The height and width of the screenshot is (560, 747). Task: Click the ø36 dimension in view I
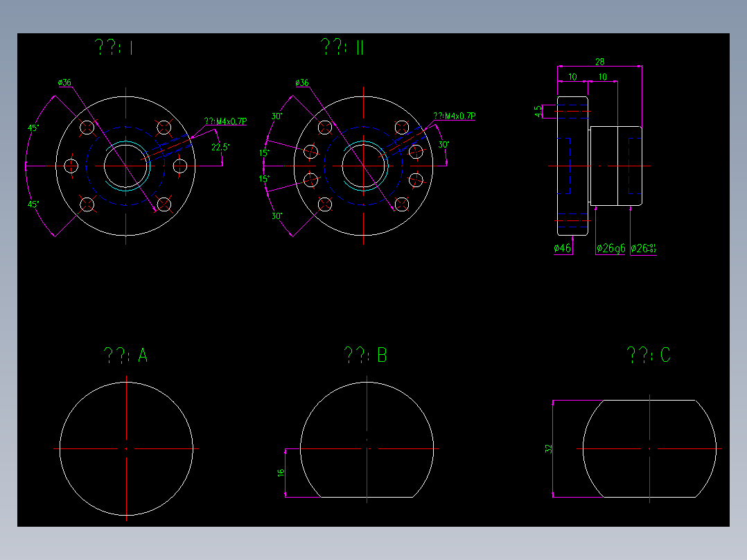[x=64, y=82]
